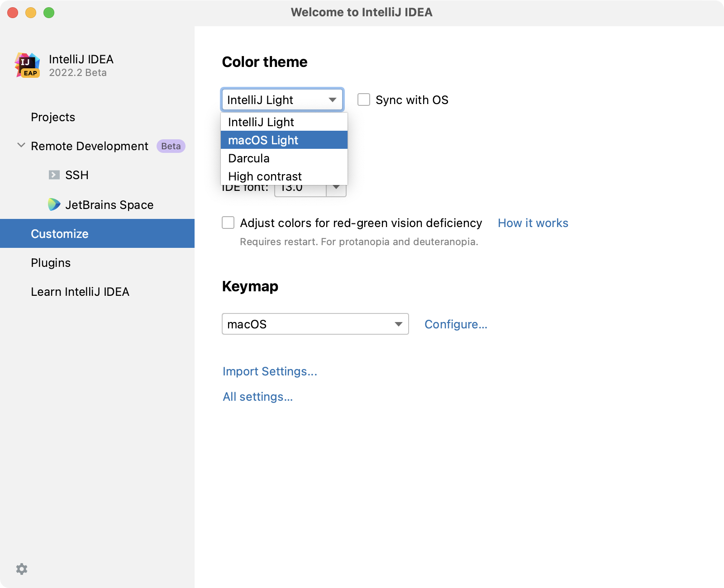Screen dimensions: 724x588
Task: Open the How it works link
Action: pos(533,223)
